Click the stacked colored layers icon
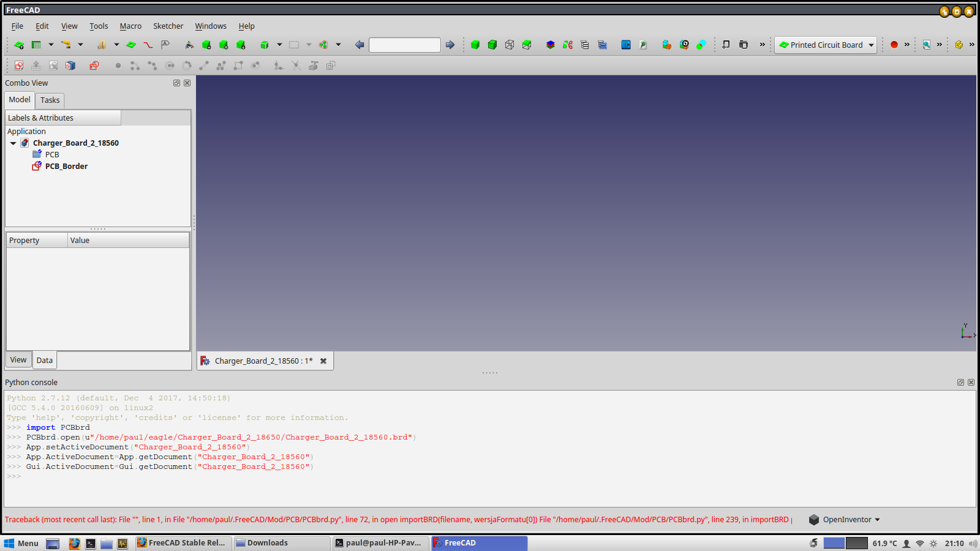The image size is (980, 551). (x=551, y=45)
